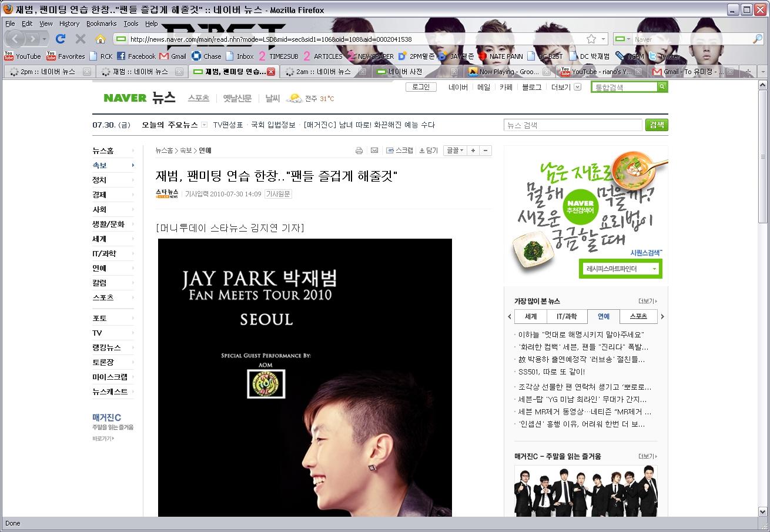
Task: Bookmark this page with the star icon
Action: pos(591,39)
